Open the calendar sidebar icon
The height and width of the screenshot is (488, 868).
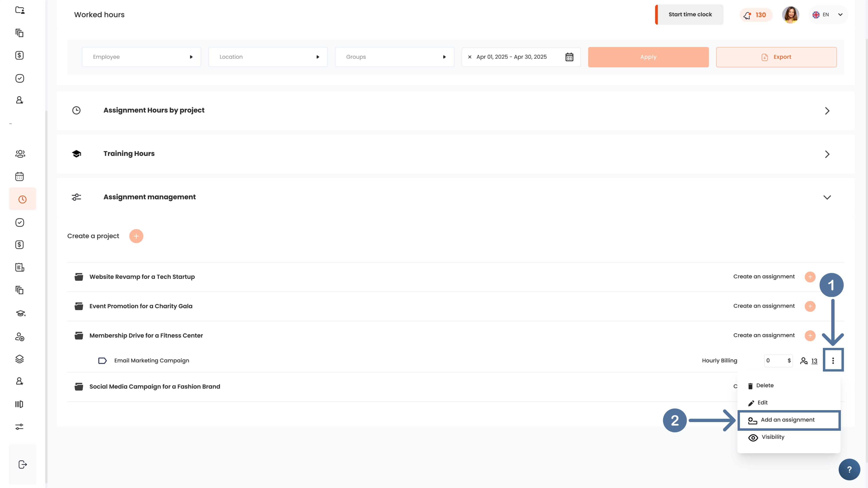coord(20,177)
